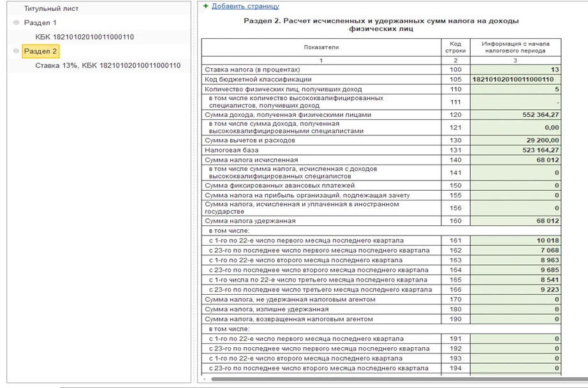588x388 pixels.
Task: Collapse the Раздел 2 tree node
Action: point(16,51)
